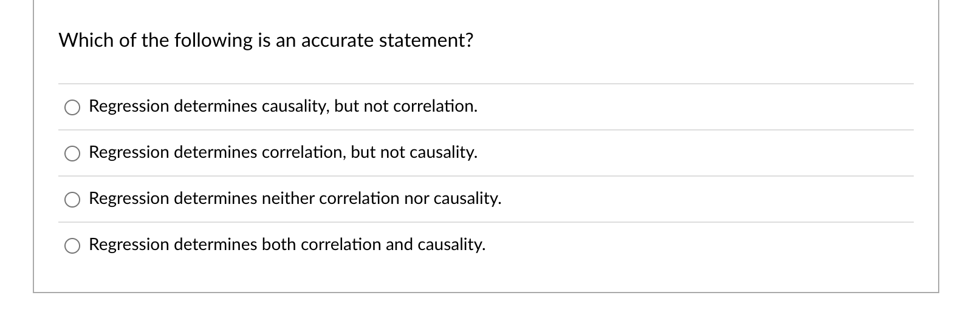This screenshot has width=980, height=315.
Task: Click the text 'Regression determines correlation, but not causality.'
Action: (x=283, y=152)
